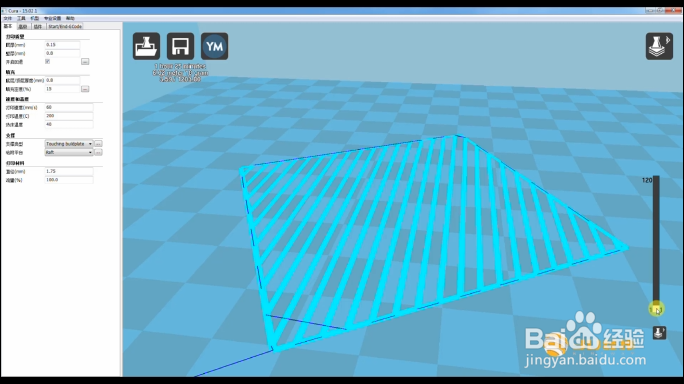Open the 机型 (Machine) menu

pos(34,18)
